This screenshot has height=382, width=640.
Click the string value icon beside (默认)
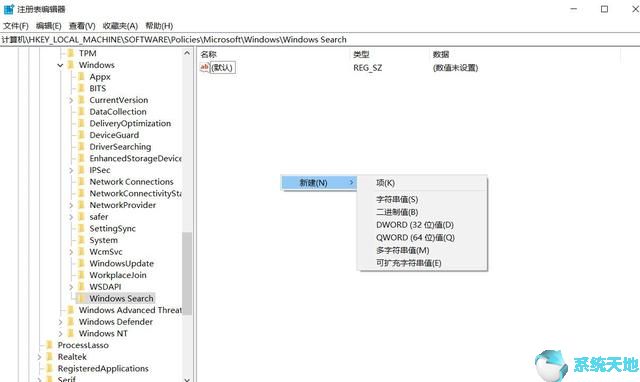[204, 67]
